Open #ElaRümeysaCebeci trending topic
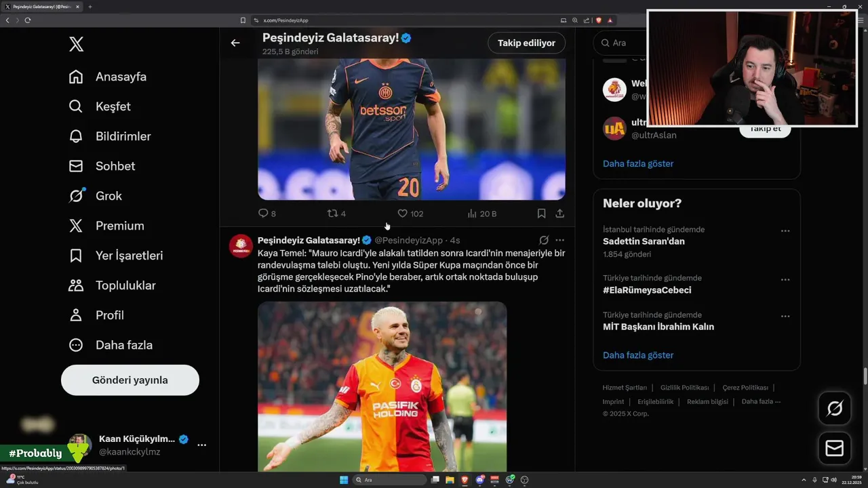This screenshot has width=868, height=488. (x=647, y=290)
